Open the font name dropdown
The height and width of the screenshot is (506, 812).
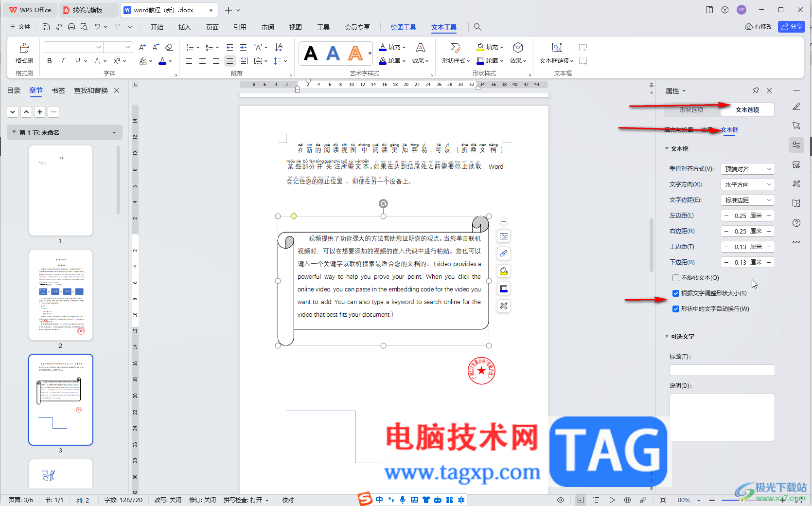click(99, 47)
